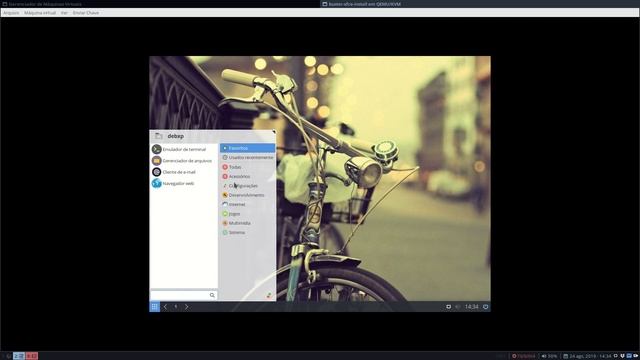Click the debxp username in menu header
Image resolution: width=640 pixels, height=360 pixels.
point(176,136)
